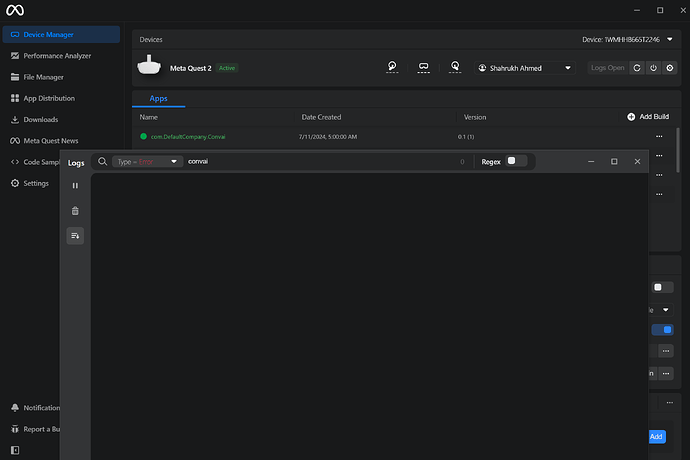Collapse the sidebar with the panel icon
This screenshot has height=460, width=690.
[15, 450]
